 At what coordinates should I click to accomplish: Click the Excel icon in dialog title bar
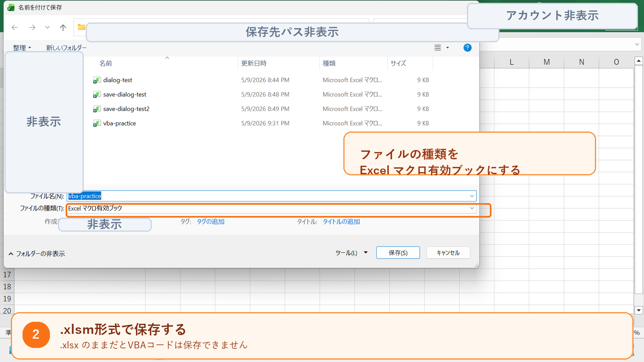[x=11, y=8]
